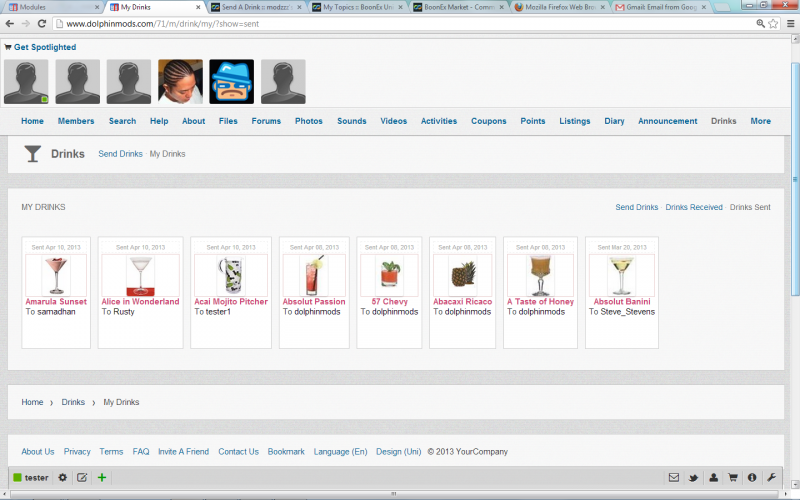Open the Announcement menu item

coord(667,121)
